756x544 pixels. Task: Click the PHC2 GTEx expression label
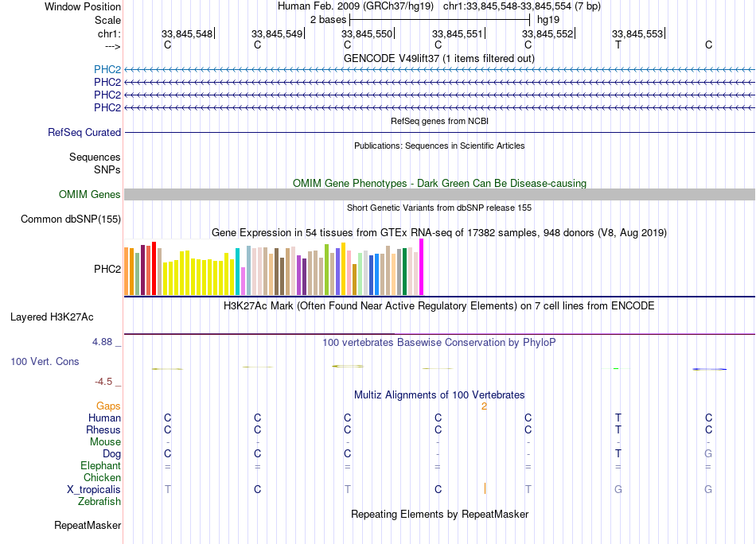tap(107, 269)
